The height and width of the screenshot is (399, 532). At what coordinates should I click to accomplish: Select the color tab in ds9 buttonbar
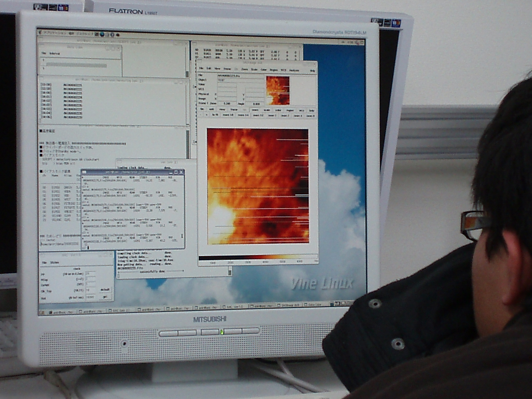coord(278,110)
